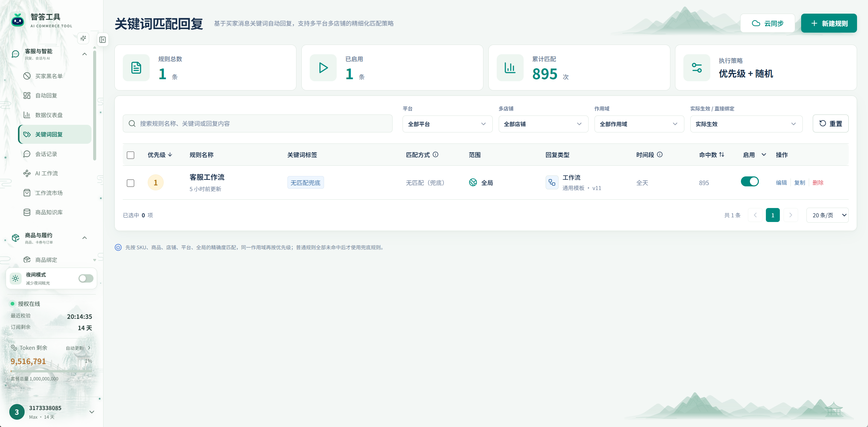Collapse the 商品与履约 section
The height and width of the screenshot is (427, 868).
(x=85, y=238)
